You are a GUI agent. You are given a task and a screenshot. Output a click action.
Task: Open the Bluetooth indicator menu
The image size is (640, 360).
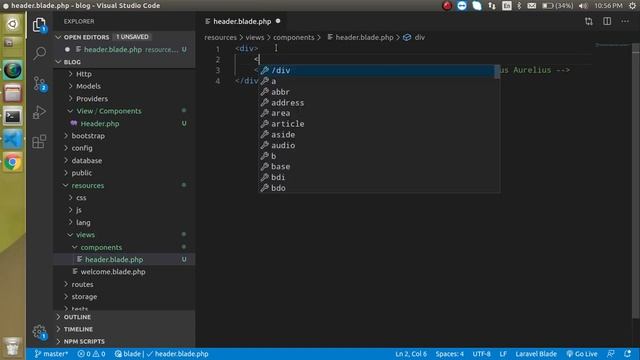(x=519, y=6)
